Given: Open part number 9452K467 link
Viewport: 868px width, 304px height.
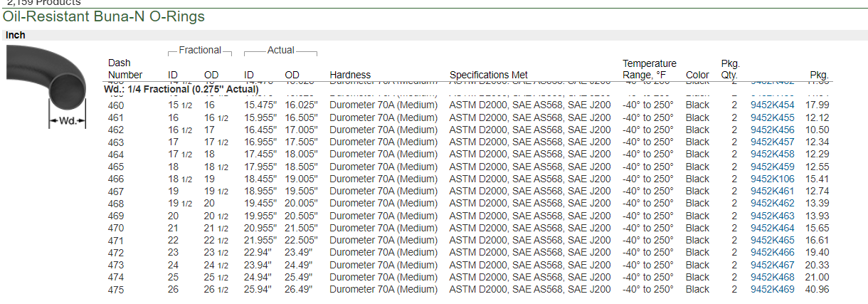Looking at the screenshot, I should point(773,265).
